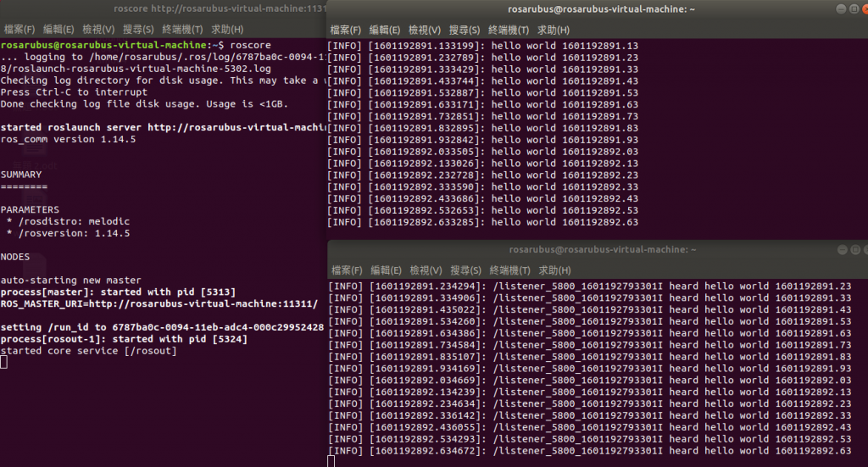Maximize the hello world talker terminal window
The image size is (868, 467).
pos(854,8)
